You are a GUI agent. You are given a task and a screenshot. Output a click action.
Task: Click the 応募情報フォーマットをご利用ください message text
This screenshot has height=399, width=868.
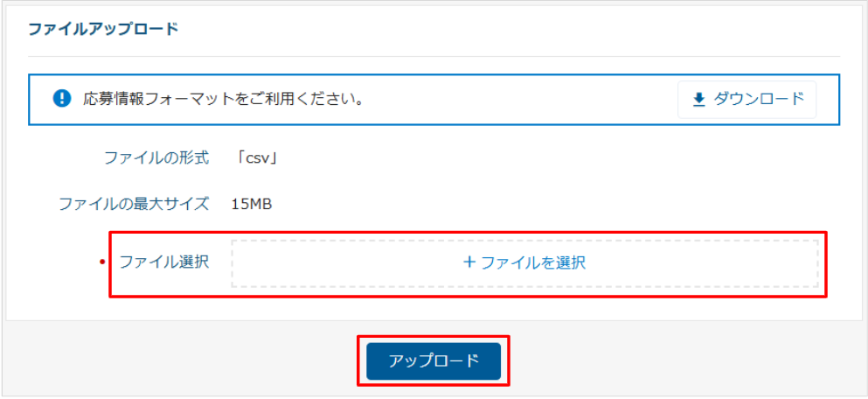pos(222,99)
